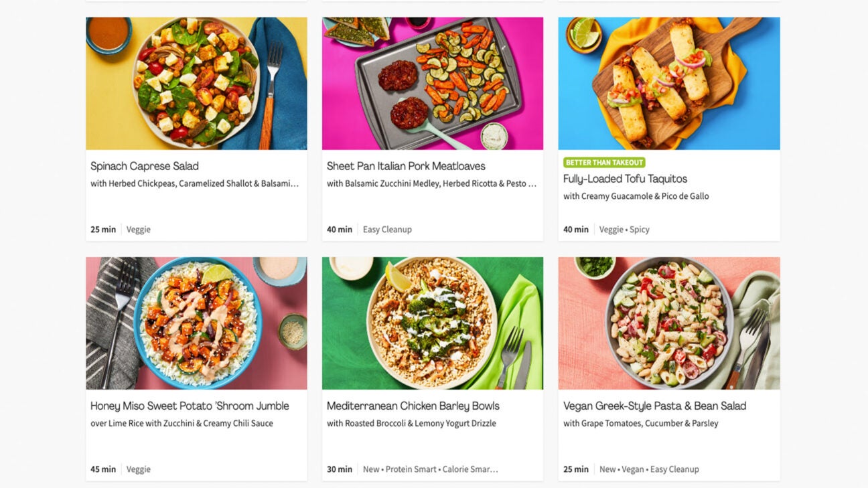
Task: Open the Fully-Loaded Tofu Taquitos recipe
Action: [x=625, y=178]
